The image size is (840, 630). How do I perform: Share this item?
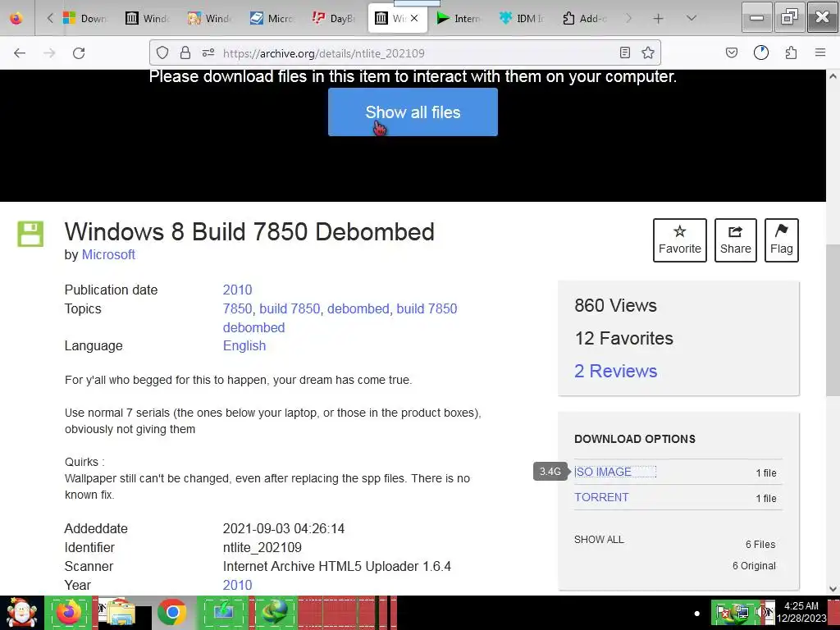[736, 240]
